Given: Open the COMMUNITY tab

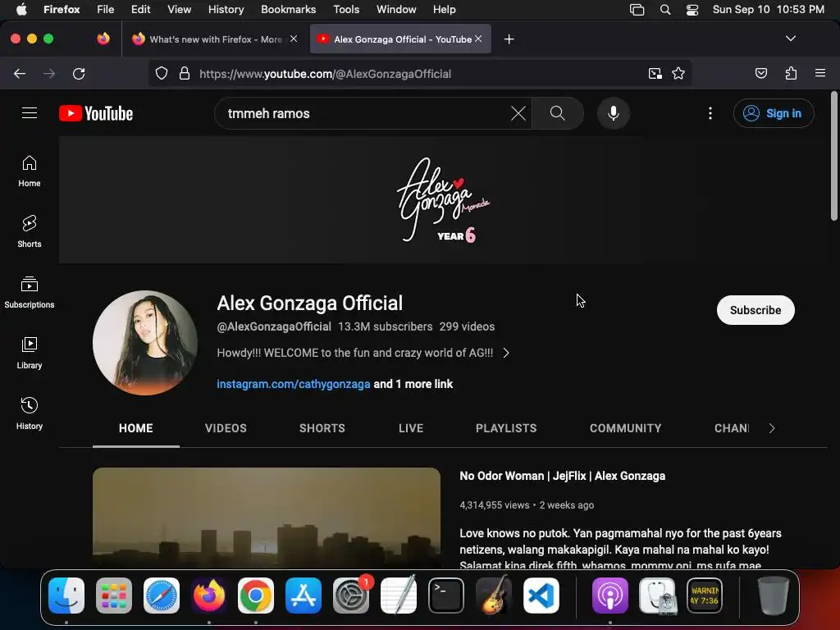Looking at the screenshot, I should point(625,428).
